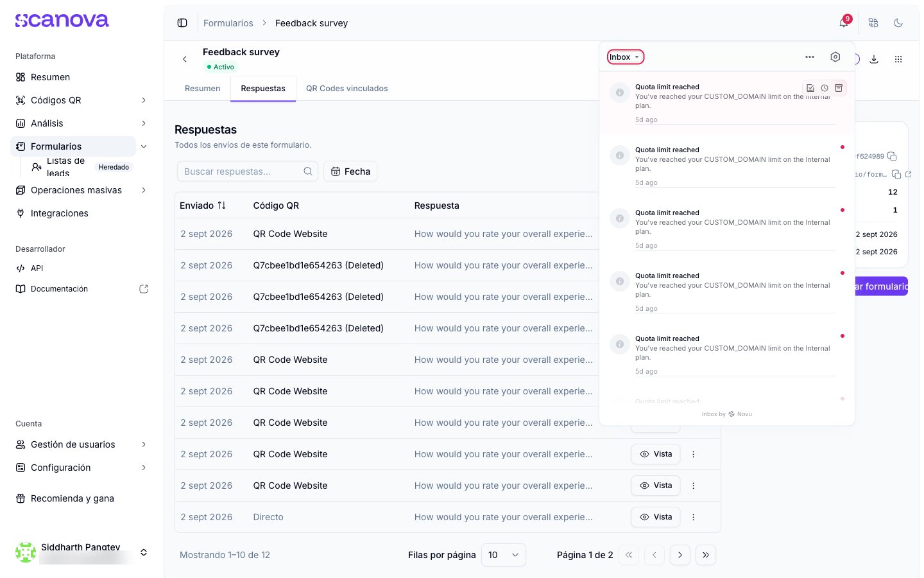The image size is (924, 578).
Task: Open the Inbox filter dropdown
Action: [x=625, y=57]
